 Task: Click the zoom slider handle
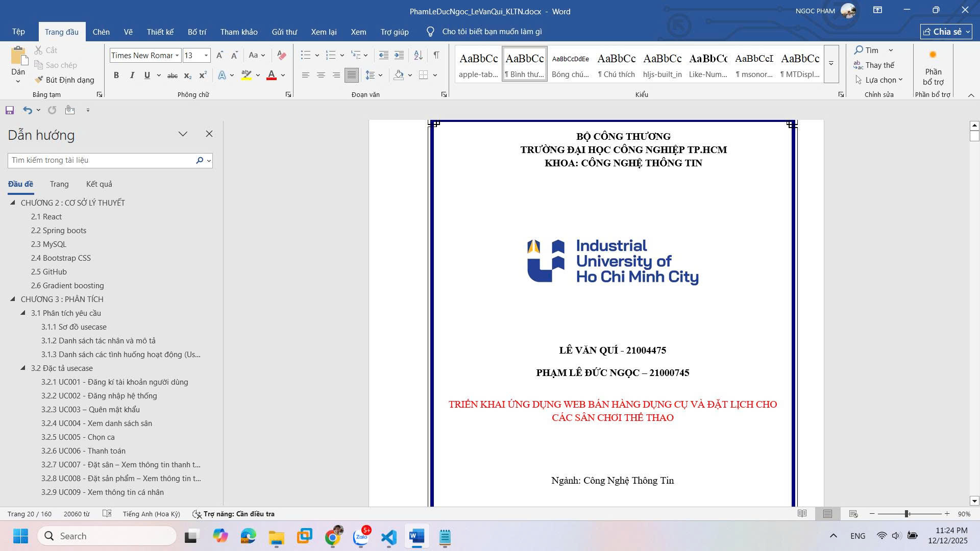tap(907, 514)
